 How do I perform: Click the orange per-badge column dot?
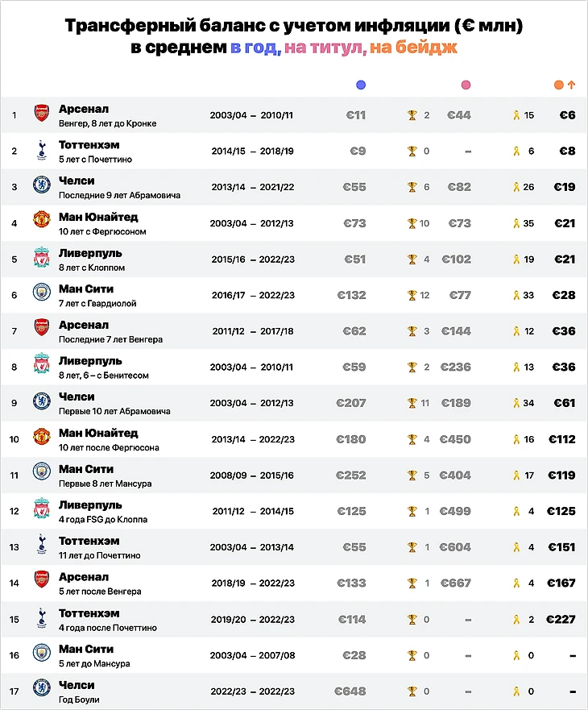point(559,85)
